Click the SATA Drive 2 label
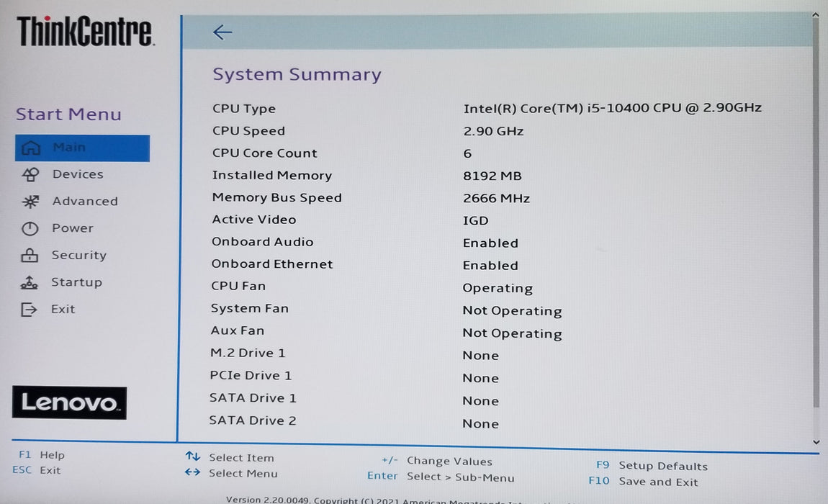The image size is (828, 504). click(x=253, y=420)
